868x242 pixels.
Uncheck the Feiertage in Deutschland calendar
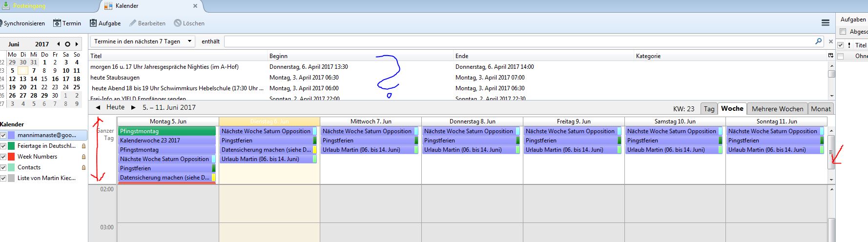click(3, 146)
